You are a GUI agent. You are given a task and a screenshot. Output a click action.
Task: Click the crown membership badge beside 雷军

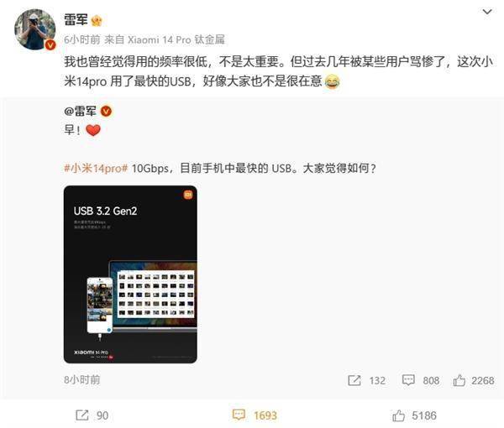pos(97,21)
